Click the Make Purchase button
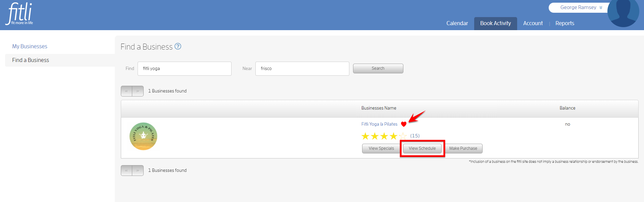This screenshot has height=202, width=644. pyautogui.click(x=463, y=148)
